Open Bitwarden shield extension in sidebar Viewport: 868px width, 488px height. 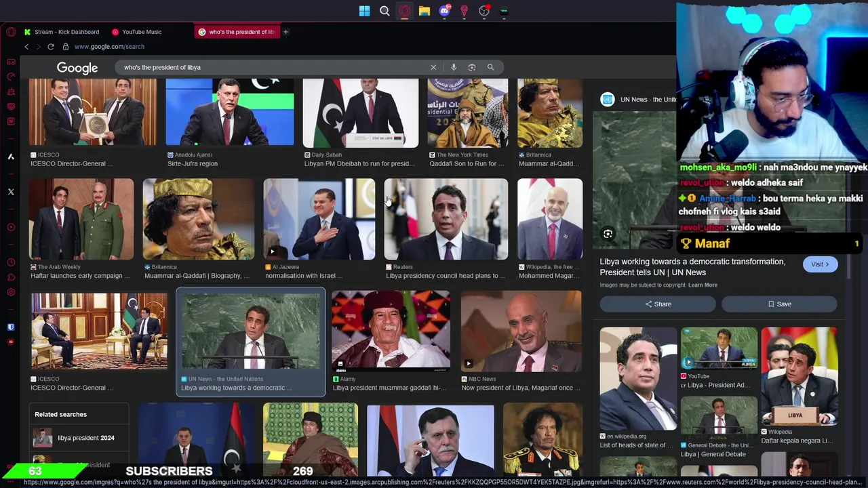11,327
